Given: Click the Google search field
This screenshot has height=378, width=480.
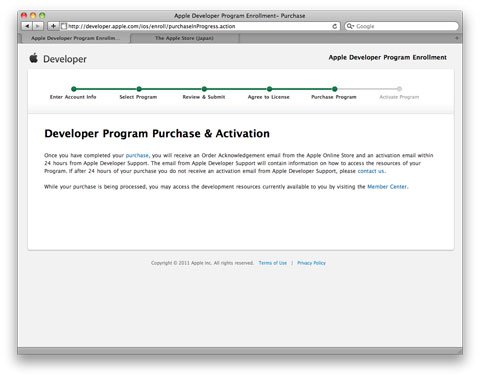Looking at the screenshot, I should 401,26.
